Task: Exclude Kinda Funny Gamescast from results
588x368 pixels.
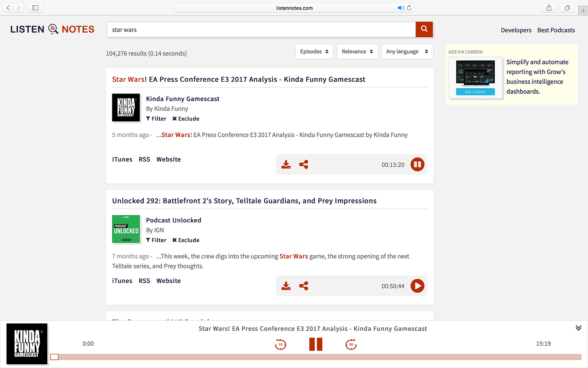Action: 186,118
